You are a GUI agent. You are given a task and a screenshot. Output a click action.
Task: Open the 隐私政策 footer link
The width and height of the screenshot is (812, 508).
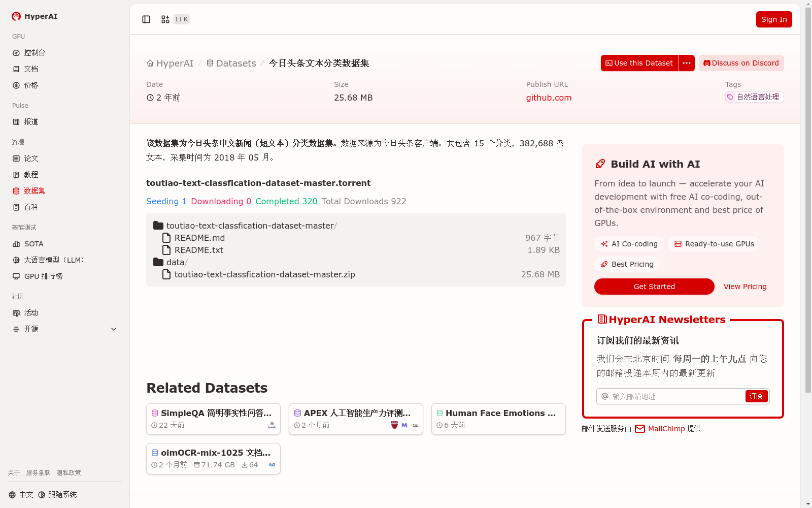pyautogui.click(x=69, y=473)
